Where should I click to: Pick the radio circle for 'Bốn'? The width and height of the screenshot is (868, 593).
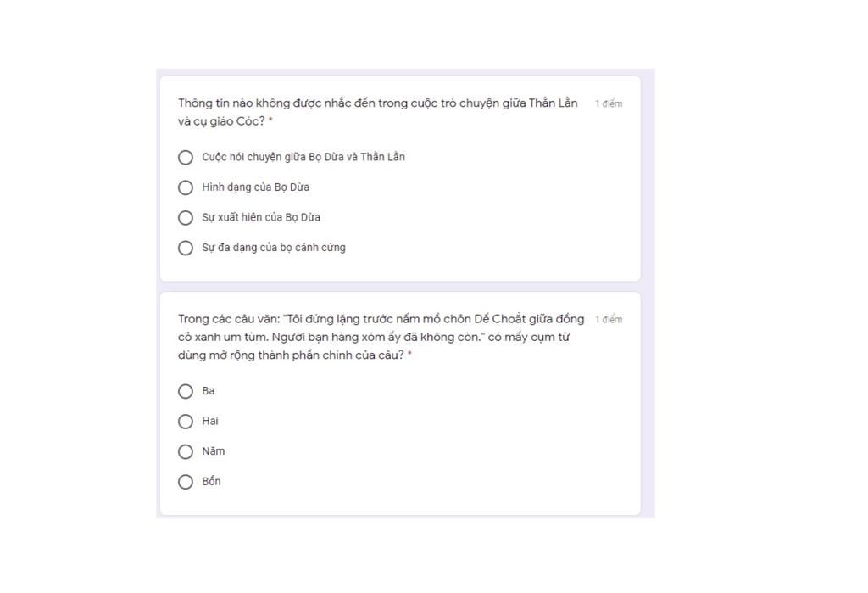point(186,482)
